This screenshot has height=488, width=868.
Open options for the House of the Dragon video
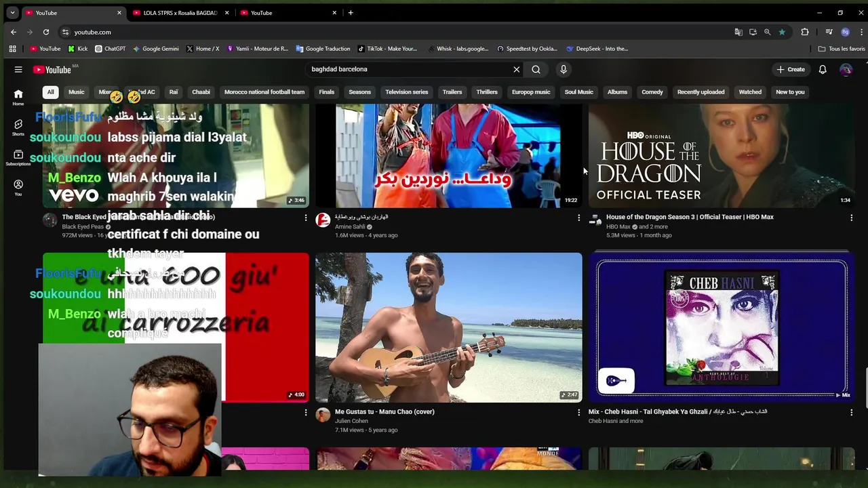(x=851, y=218)
